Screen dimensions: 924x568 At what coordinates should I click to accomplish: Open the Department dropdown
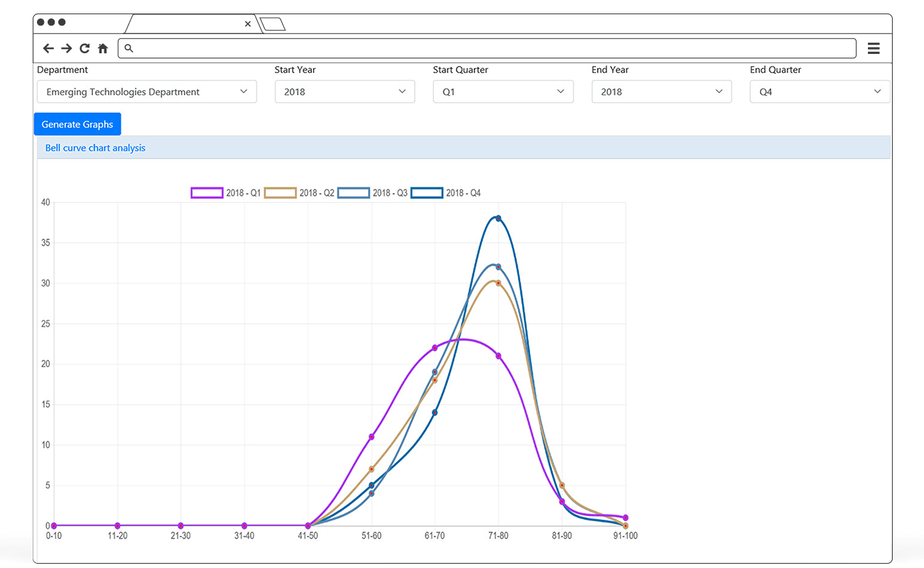pos(147,92)
